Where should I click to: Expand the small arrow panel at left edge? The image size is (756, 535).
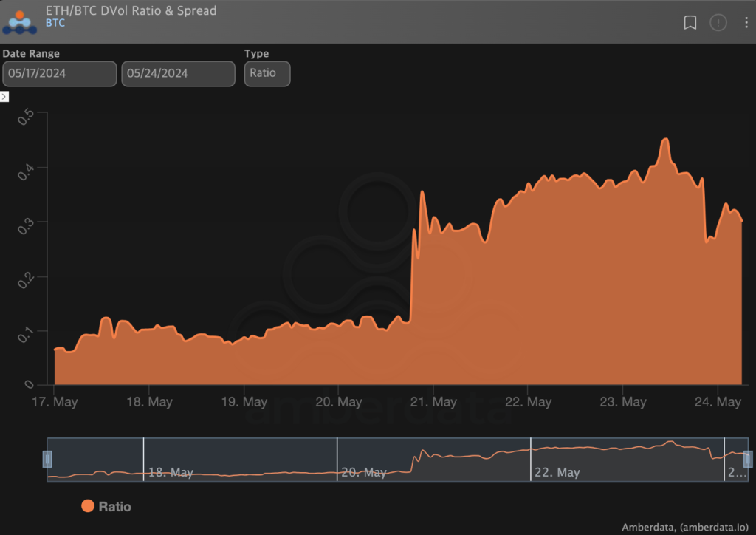4,97
